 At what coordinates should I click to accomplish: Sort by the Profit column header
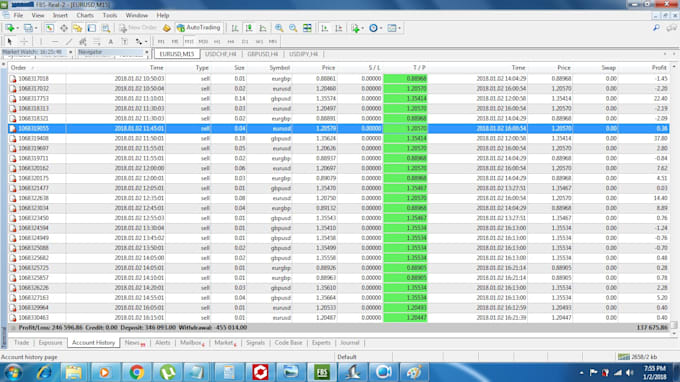[659, 68]
